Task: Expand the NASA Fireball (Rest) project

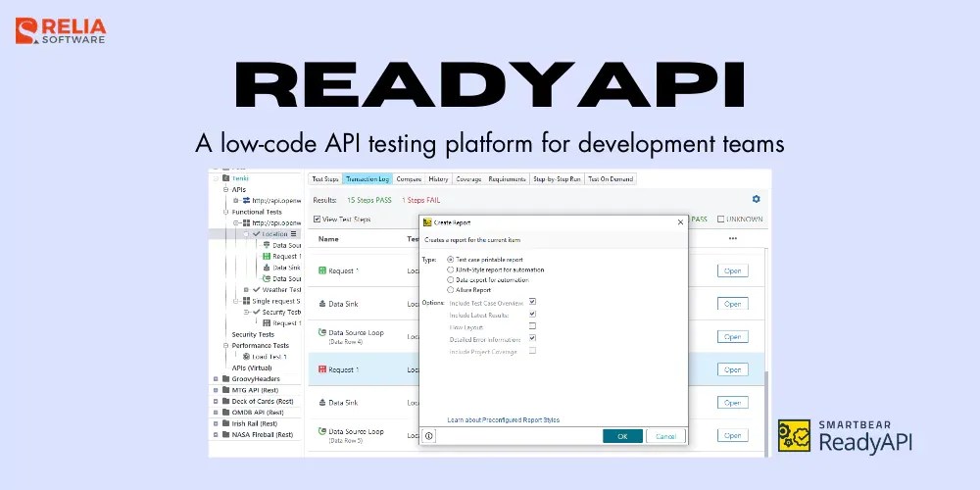Action: 216,434
